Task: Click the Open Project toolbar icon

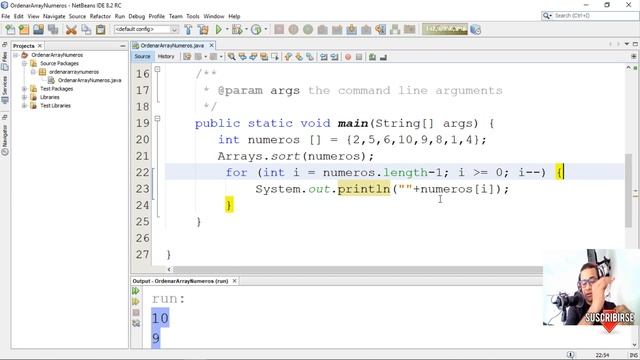Action: pyautogui.click(x=38, y=29)
